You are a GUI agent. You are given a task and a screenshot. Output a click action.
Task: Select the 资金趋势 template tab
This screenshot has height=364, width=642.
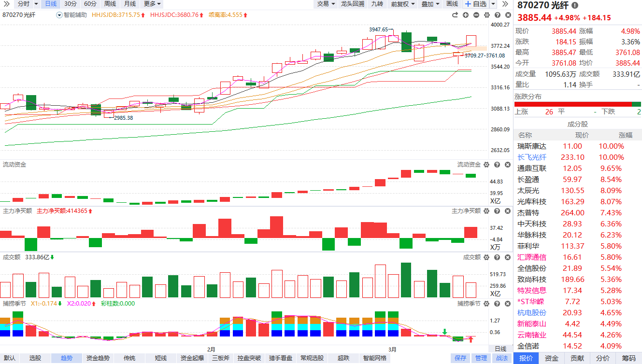[98, 358]
